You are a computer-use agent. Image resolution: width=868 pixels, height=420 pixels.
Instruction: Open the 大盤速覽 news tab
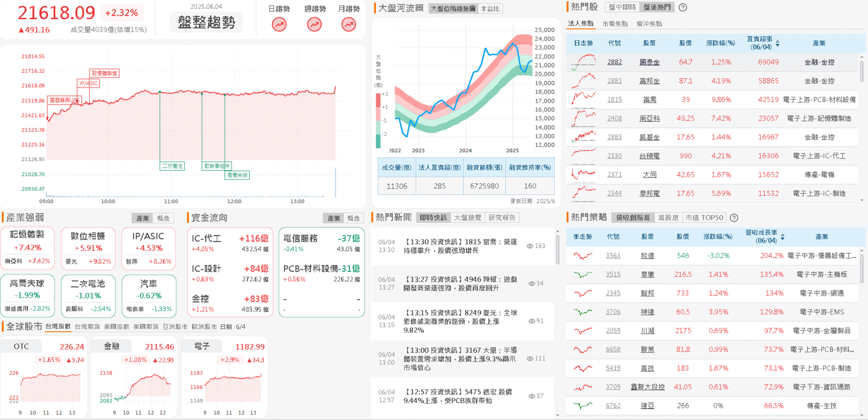pyautogui.click(x=468, y=218)
